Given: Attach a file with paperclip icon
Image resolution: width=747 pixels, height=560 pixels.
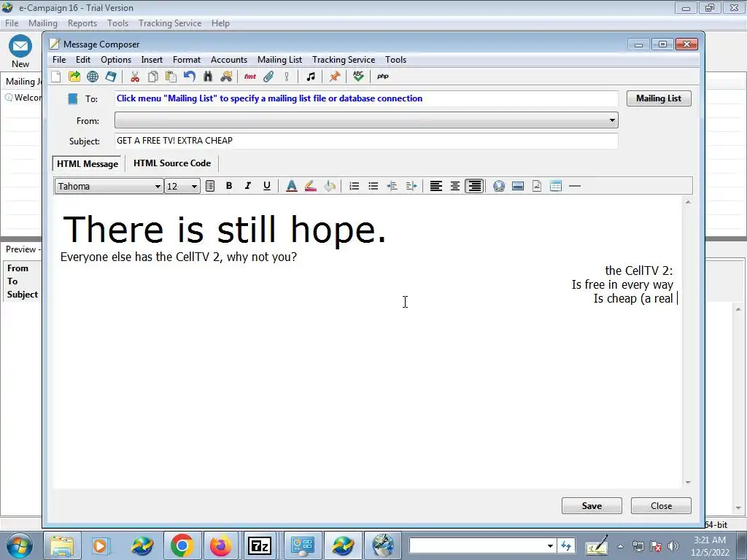Looking at the screenshot, I should (268, 77).
